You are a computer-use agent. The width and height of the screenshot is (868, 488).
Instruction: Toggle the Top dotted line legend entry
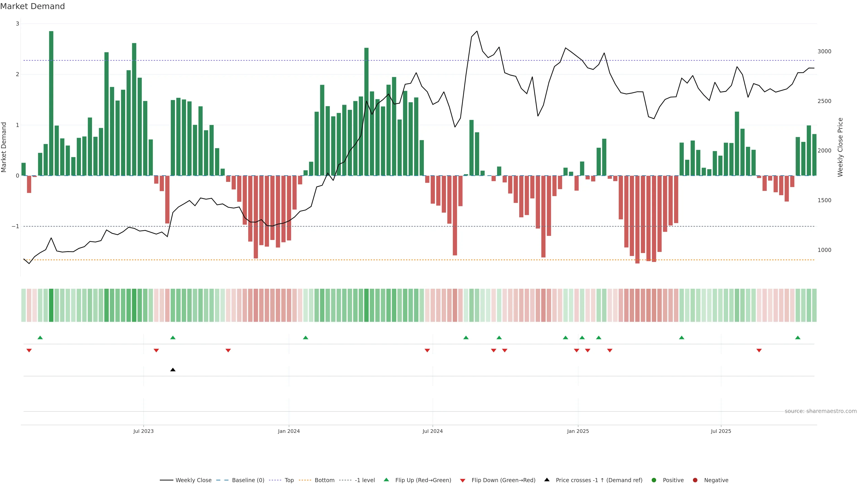click(x=289, y=480)
